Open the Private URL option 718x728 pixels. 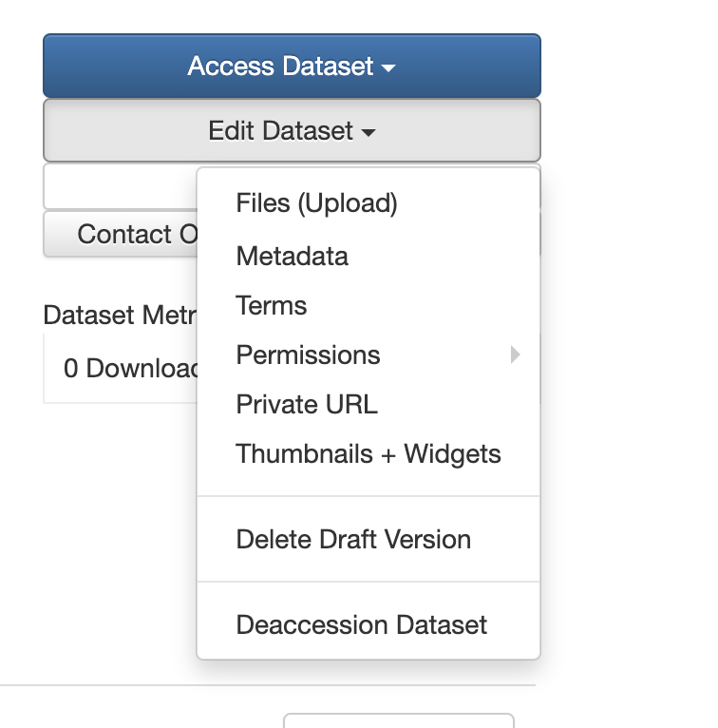click(306, 404)
